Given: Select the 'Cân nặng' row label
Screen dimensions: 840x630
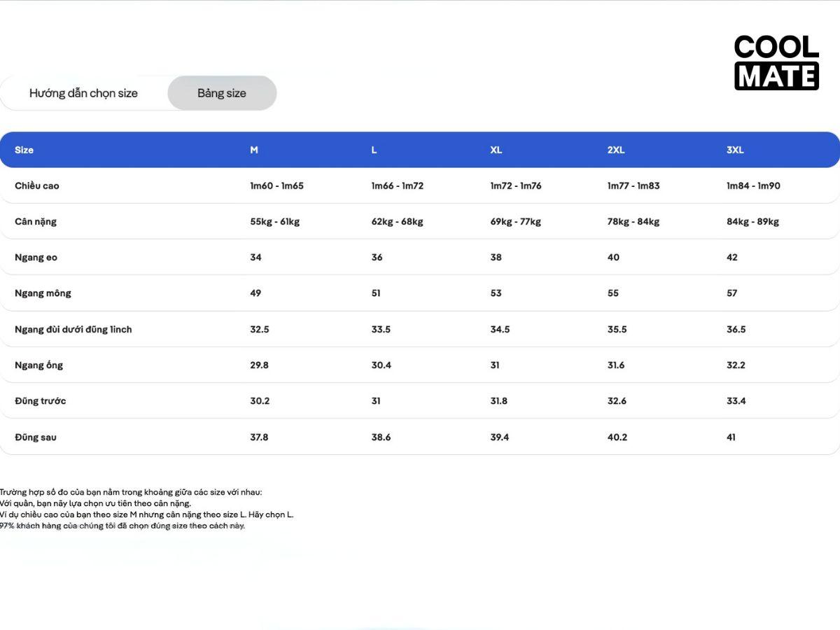Looking at the screenshot, I should (x=36, y=221).
